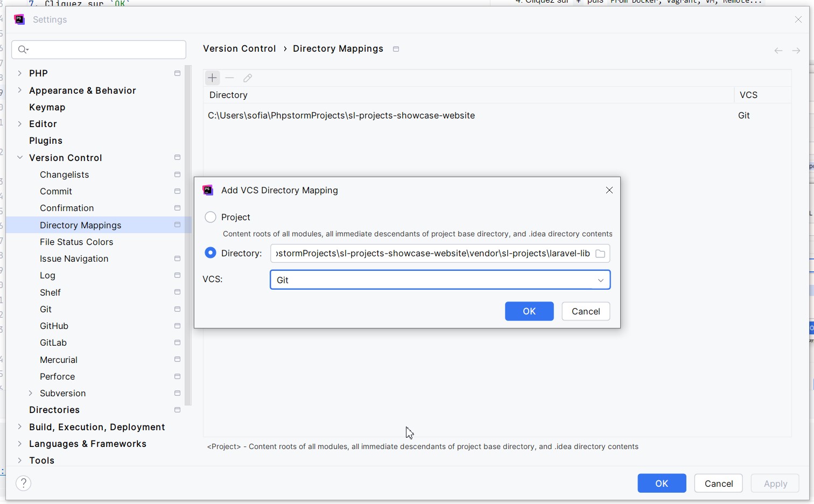Click the project-level icon on the GitLab row
The image size is (814, 504).
(x=177, y=342)
